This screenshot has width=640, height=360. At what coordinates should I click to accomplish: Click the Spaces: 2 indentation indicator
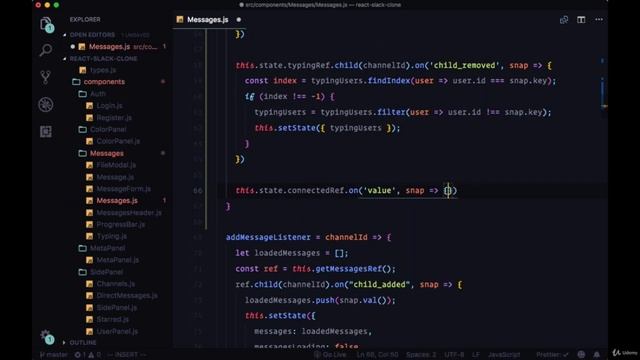pyautogui.click(x=421, y=355)
